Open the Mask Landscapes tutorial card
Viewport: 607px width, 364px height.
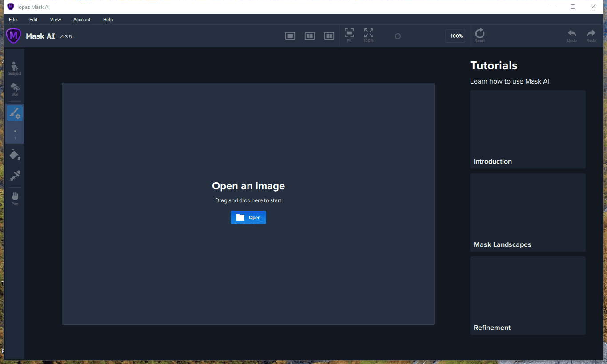point(528,212)
